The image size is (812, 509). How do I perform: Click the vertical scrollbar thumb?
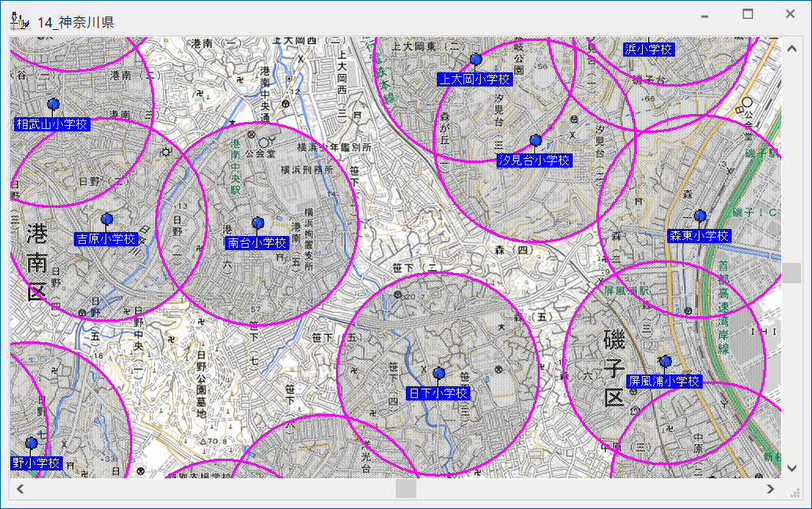pos(792,273)
